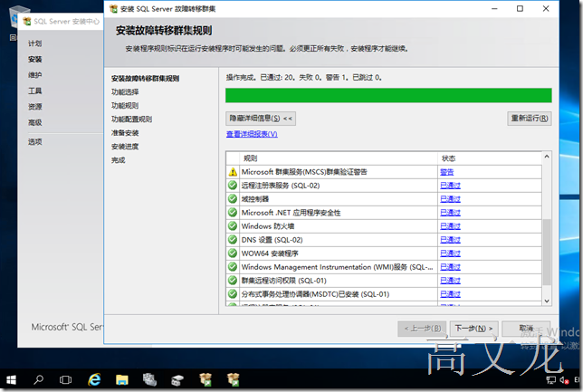Open the 已通过 link for 群集远程访问权限 (SQL-01)
This screenshot has height=392, width=583.
(450, 281)
